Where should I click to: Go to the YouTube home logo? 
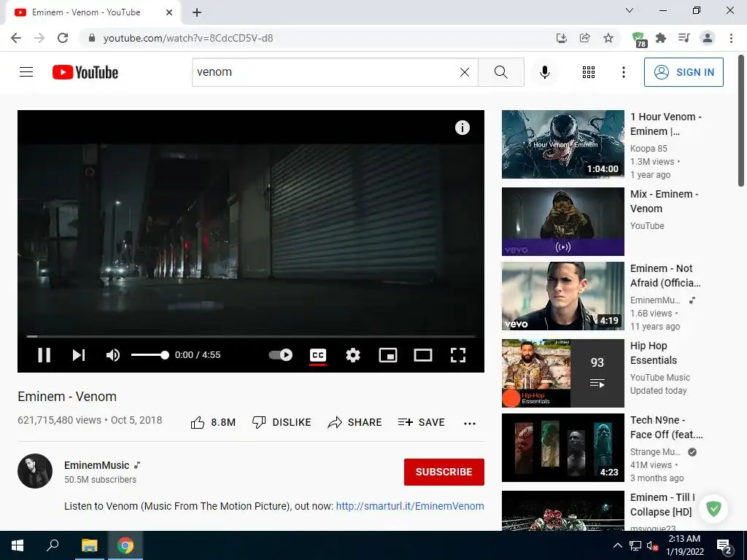click(x=85, y=72)
